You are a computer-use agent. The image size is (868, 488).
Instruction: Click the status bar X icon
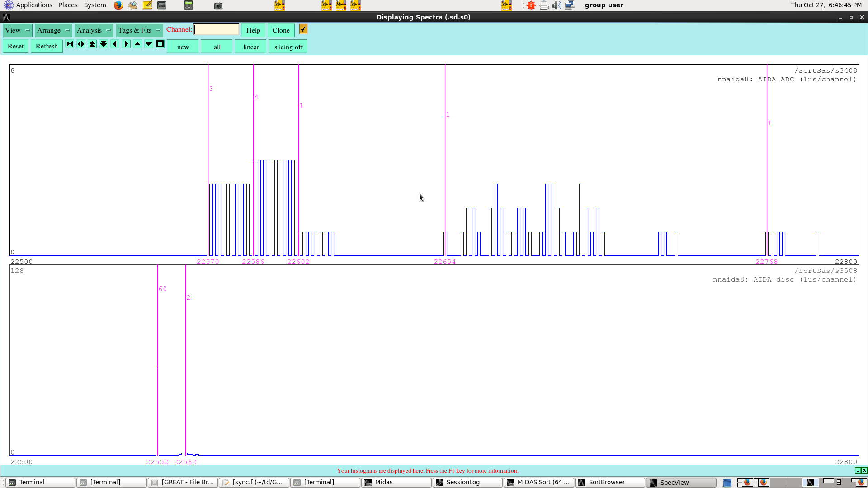pos(864,470)
